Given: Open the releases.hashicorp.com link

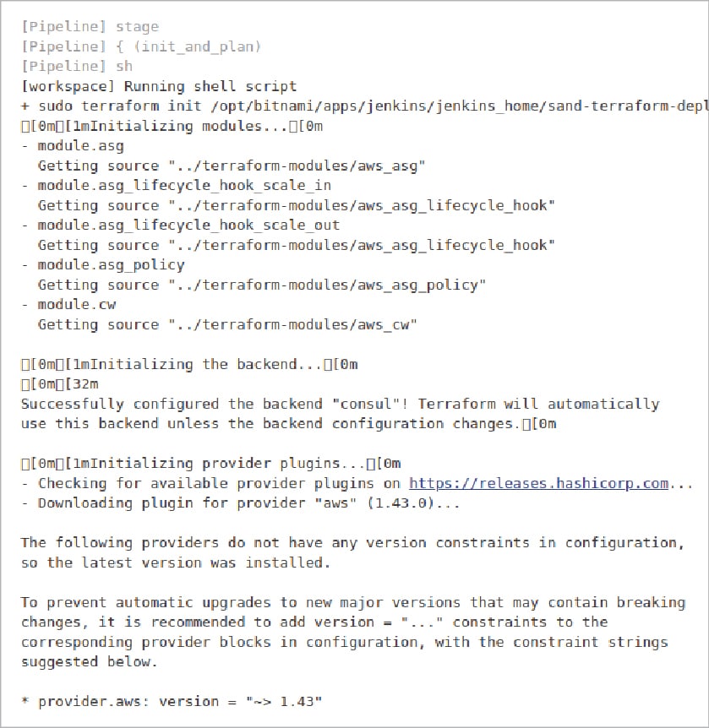Looking at the screenshot, I should coord(538,484).
